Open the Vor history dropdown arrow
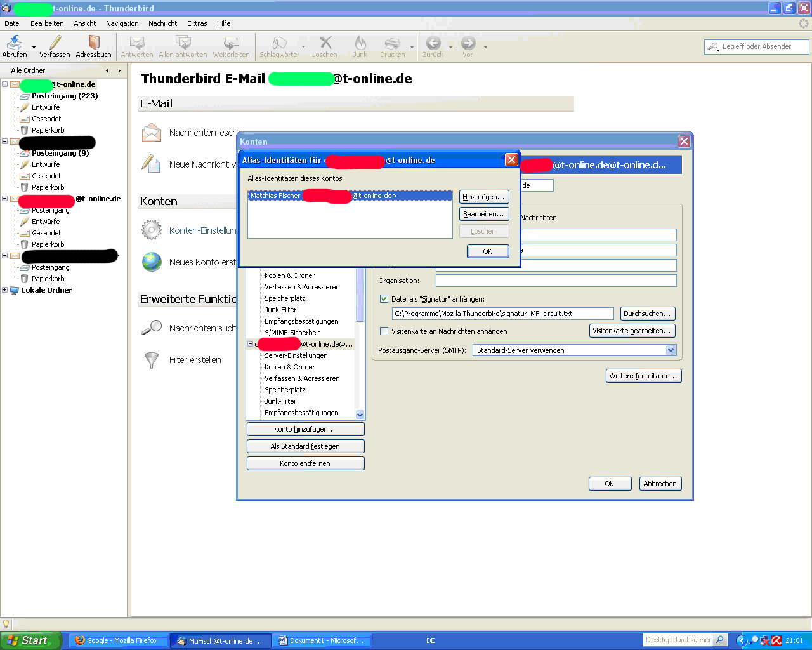The height and width of the screenshot is (650, 812). [485, 47]
